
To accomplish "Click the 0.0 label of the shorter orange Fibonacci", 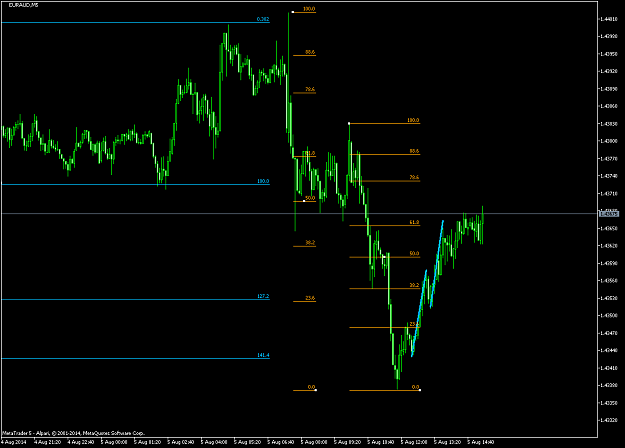I will pyautogui.click(x=415, y=387).
